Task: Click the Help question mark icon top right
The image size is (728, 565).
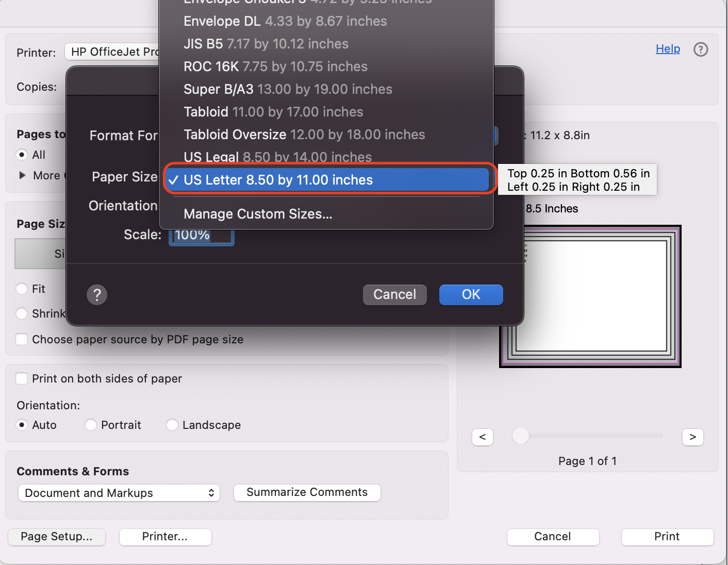Action: coord(701,49)
